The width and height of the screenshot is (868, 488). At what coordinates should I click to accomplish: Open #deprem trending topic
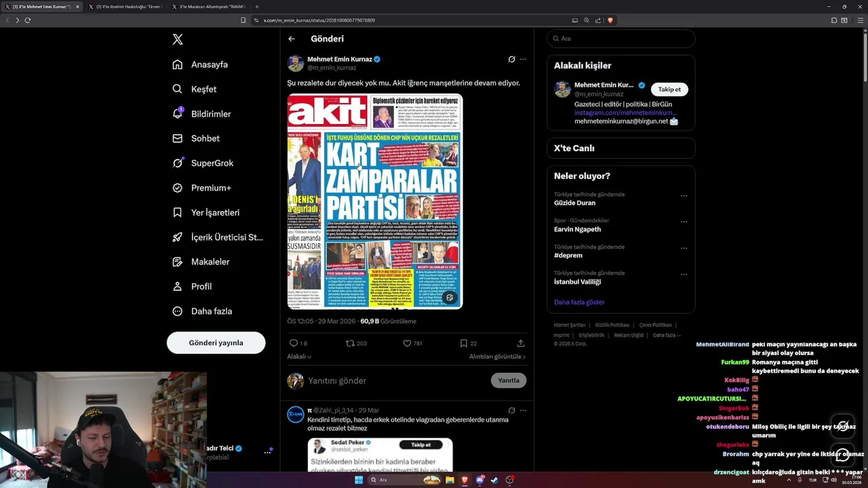point(568,256)
